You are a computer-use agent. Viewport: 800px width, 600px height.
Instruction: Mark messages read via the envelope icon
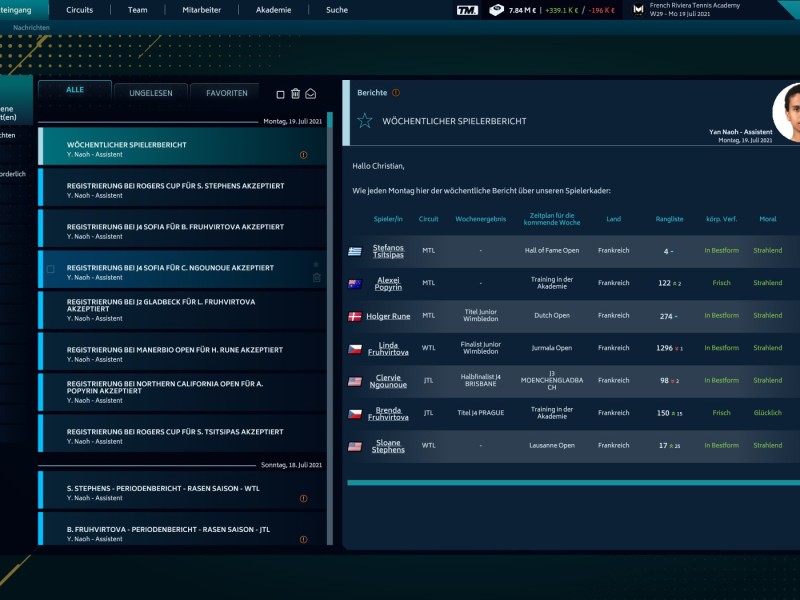point(310,93)
